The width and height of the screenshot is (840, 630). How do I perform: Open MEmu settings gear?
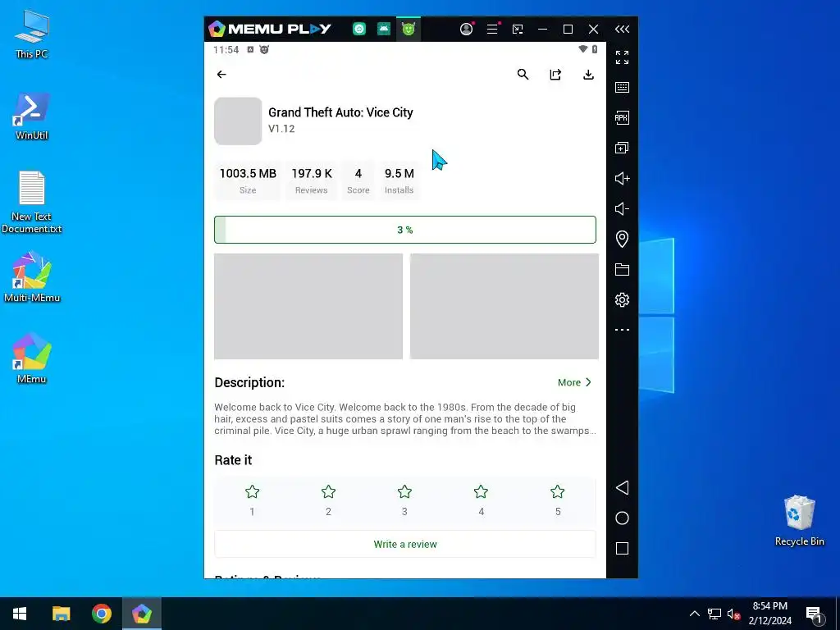click(622, 299)
